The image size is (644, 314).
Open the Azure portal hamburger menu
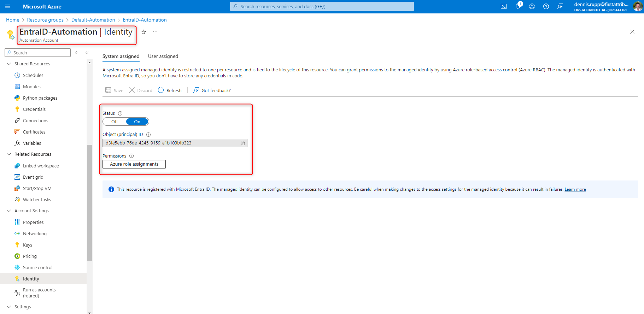pyautogui.click(x=7, y=6)
